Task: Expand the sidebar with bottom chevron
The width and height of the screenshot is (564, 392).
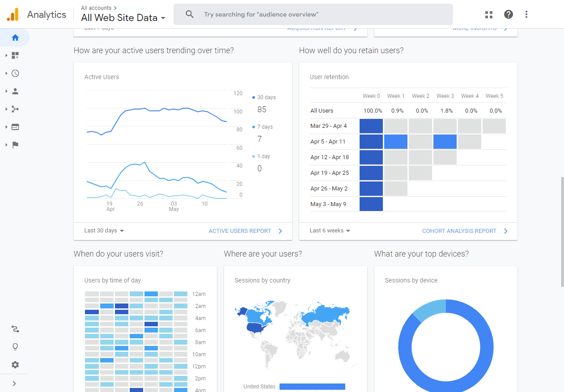Action: 14,383
